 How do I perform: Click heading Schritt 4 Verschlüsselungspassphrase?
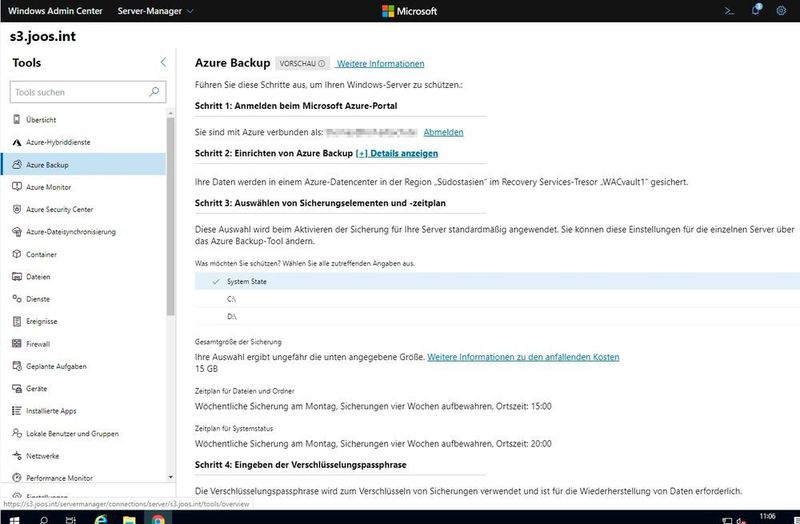pyautogui.click(x=301, y=465)
